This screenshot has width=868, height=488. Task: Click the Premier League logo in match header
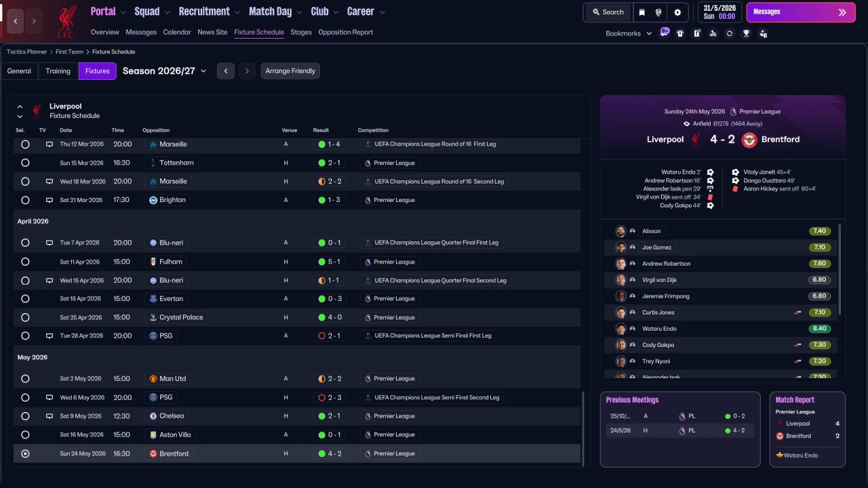733,112
